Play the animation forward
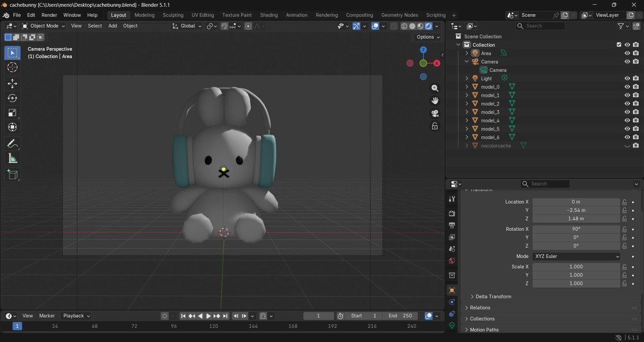The height and width of the screenshot is (342, 644). coord(209,316)
